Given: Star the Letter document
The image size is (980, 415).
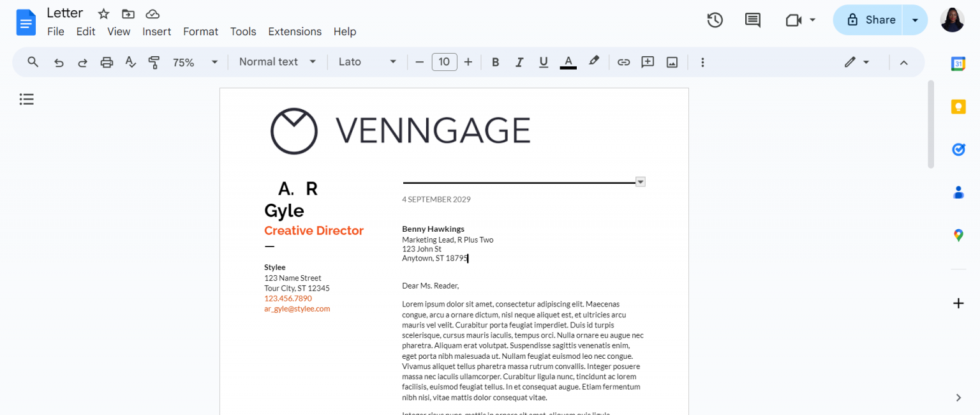Looking at the screenshot, I should [103, 13].
